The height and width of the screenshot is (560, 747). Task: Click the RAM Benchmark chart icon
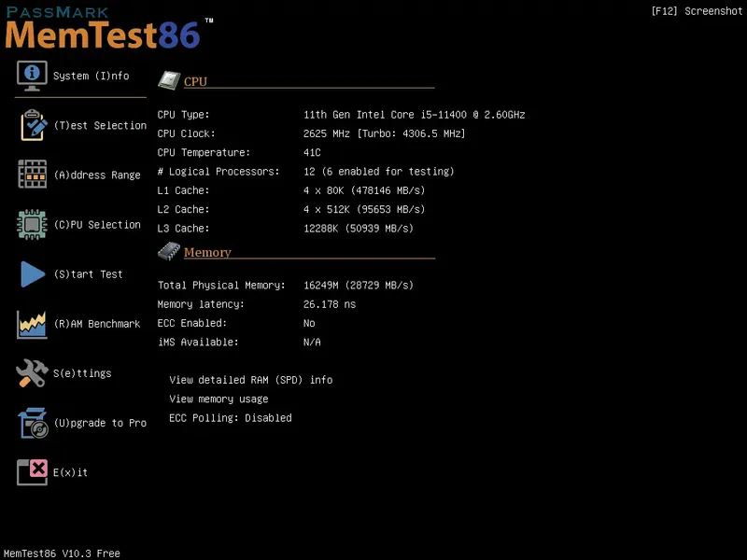(32, 324)
